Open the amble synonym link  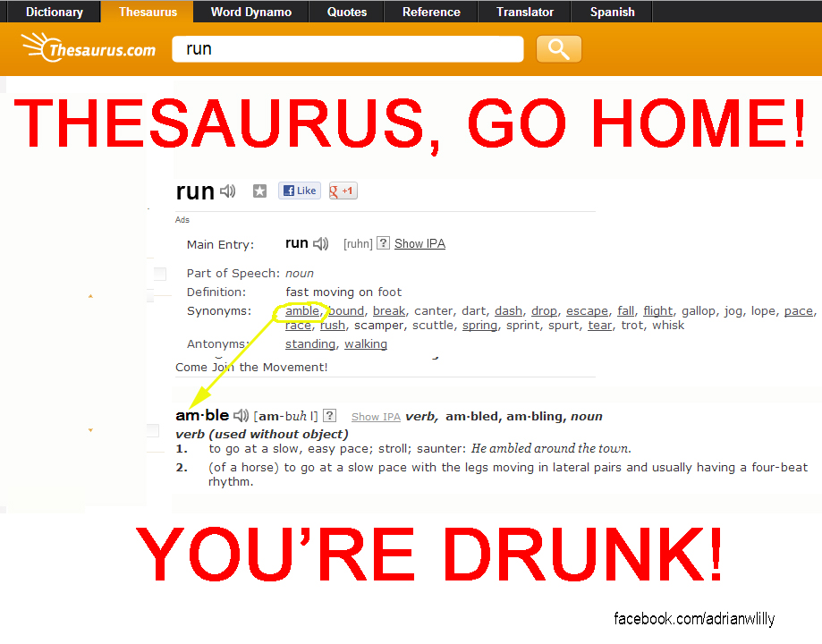302,310
